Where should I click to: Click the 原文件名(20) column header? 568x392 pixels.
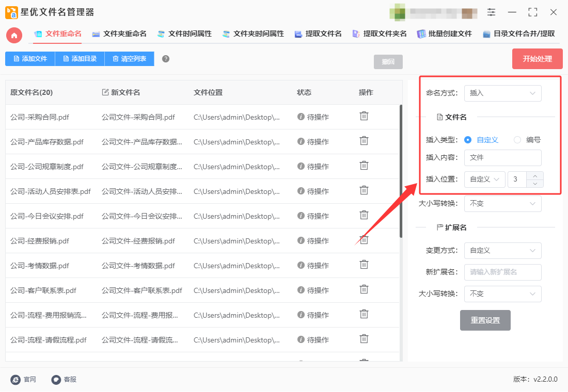tap(31, 92)
